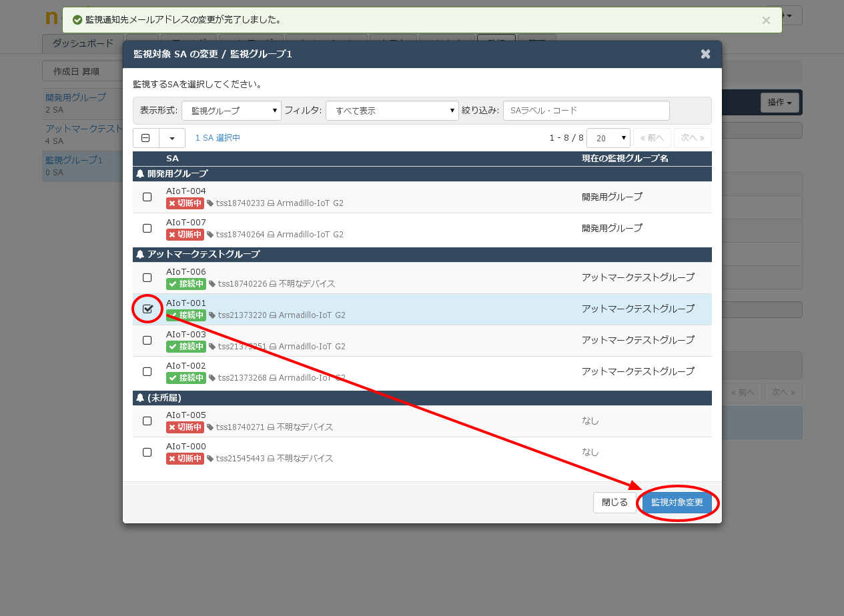Toggle the select-all minus checkbox button
This screenshot has width=844, height=616.
(x=145, y=138)
